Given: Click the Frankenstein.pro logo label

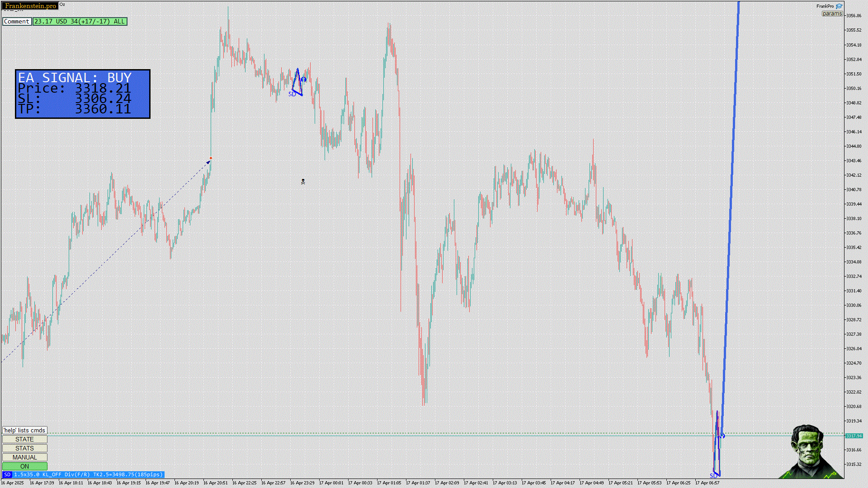Looking at the screenshot, I should [30, 6].
